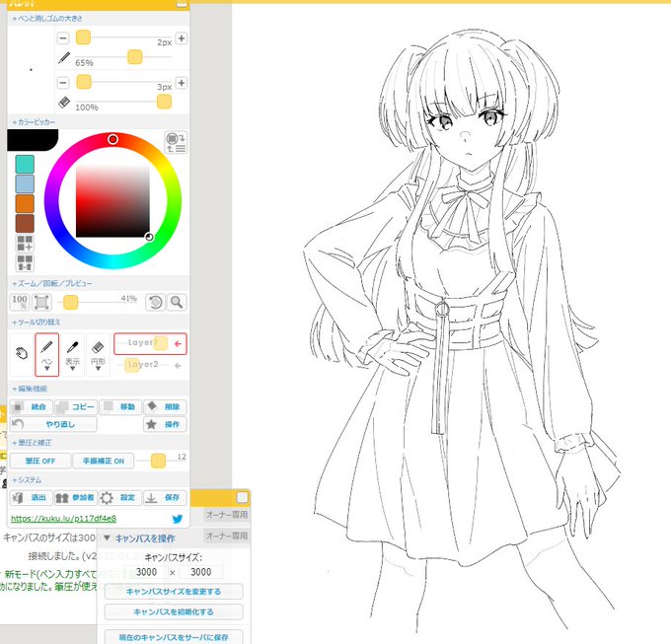Collapse the ズーム／回転／プレビュー section

51,283
